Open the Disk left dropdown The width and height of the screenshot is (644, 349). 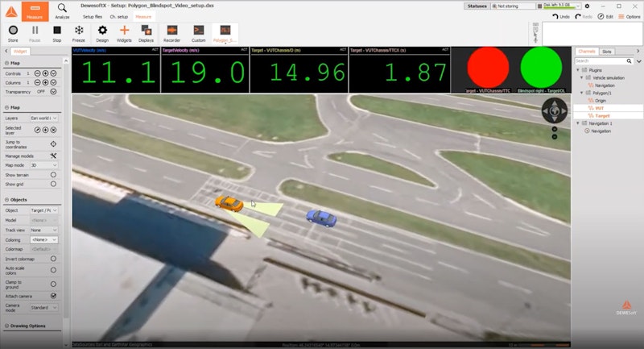tap(578, 6)
